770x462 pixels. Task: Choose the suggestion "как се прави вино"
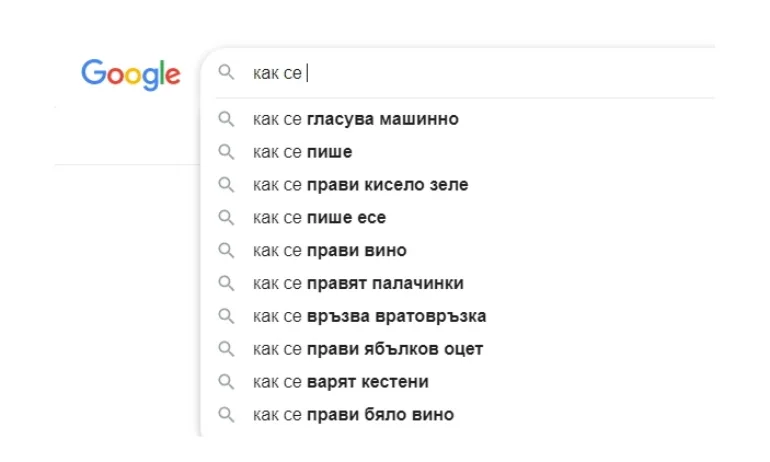[330, 250]
